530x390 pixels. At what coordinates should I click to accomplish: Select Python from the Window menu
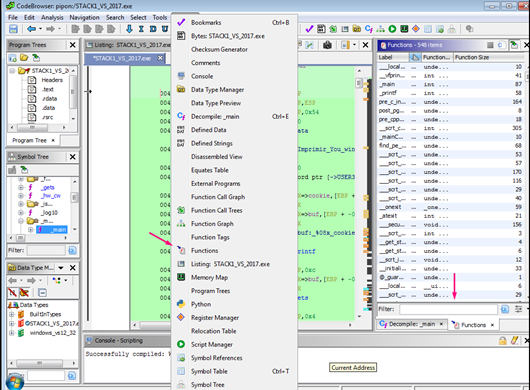pyautogui.click(x=234, y=304)
